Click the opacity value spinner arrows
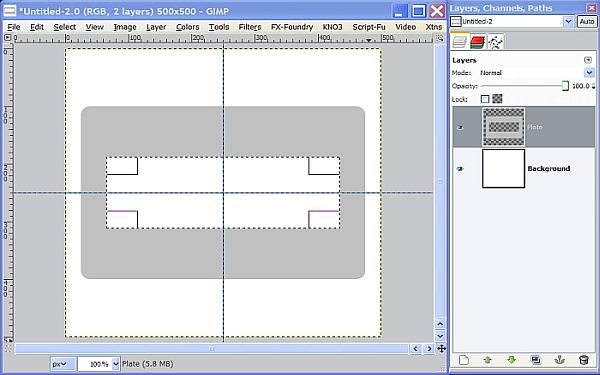The width and height of the screenshot is (600, 375). pyautogui.click(x=593, y=86)
